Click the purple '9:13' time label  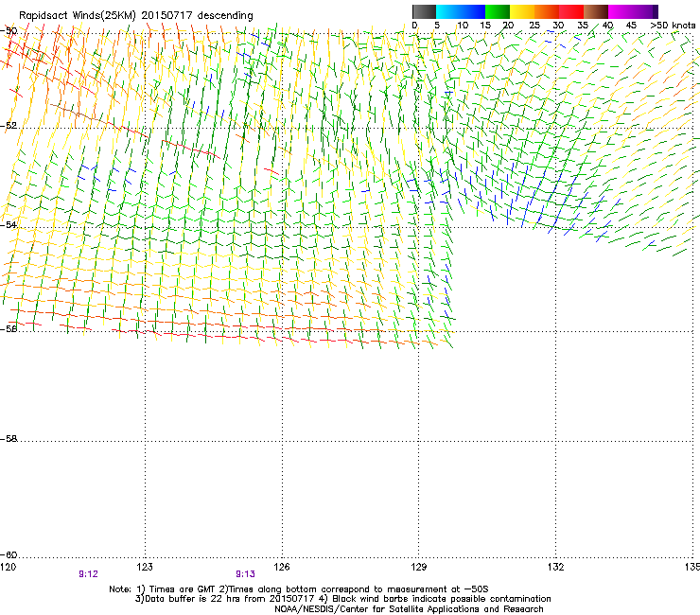click(x=246, y=574)
